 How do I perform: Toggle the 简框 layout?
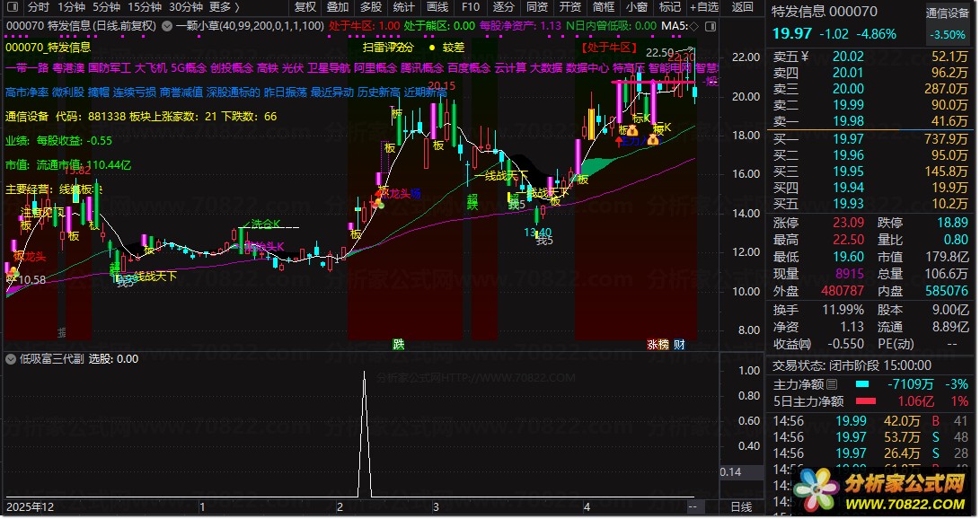(603, 7)
